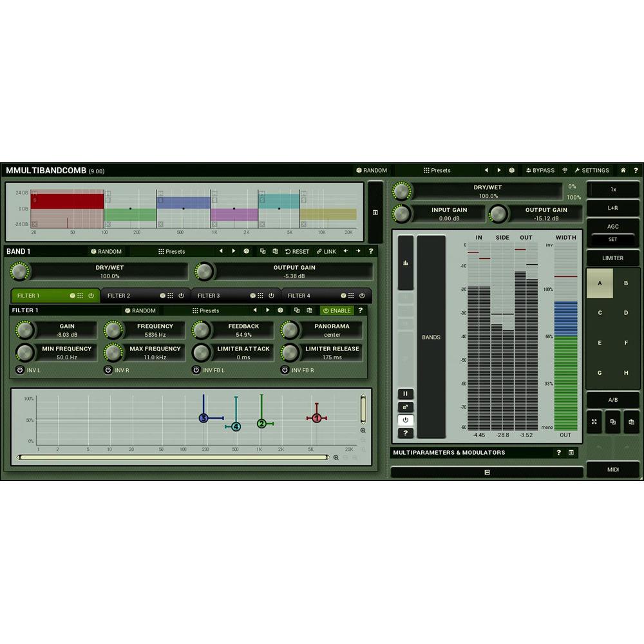Click the histogram icon above the Bands panel
644x644 pixels.
tap(405, 263)
